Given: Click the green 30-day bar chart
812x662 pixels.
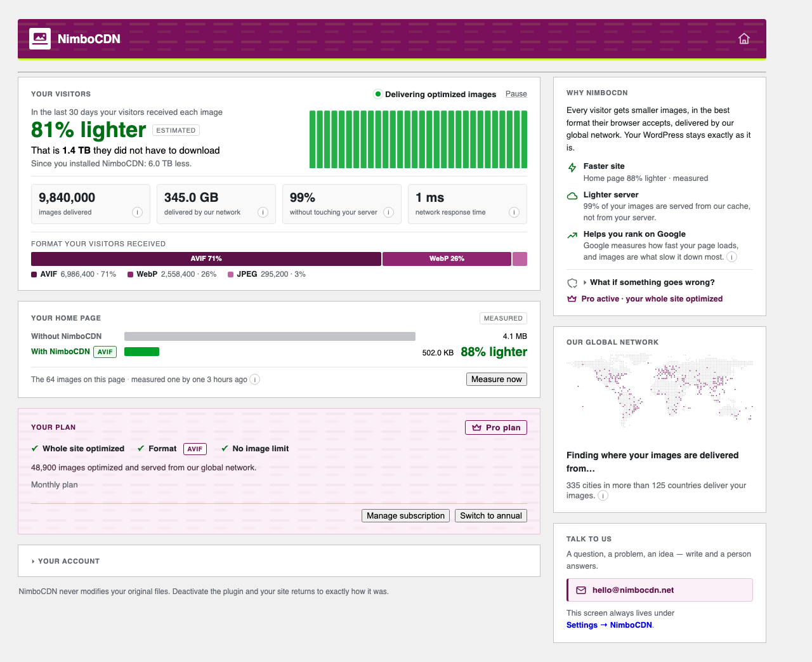Looking at the screenshot, I should pyautogui.click(x=418, y=139).
